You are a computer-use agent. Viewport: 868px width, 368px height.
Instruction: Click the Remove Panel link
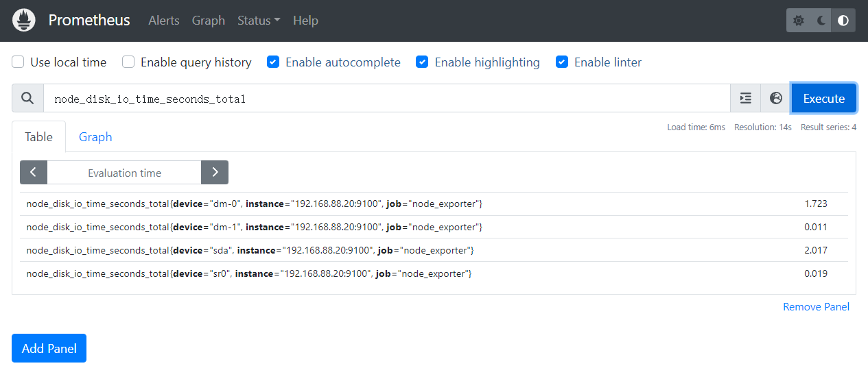click(816, 307)
